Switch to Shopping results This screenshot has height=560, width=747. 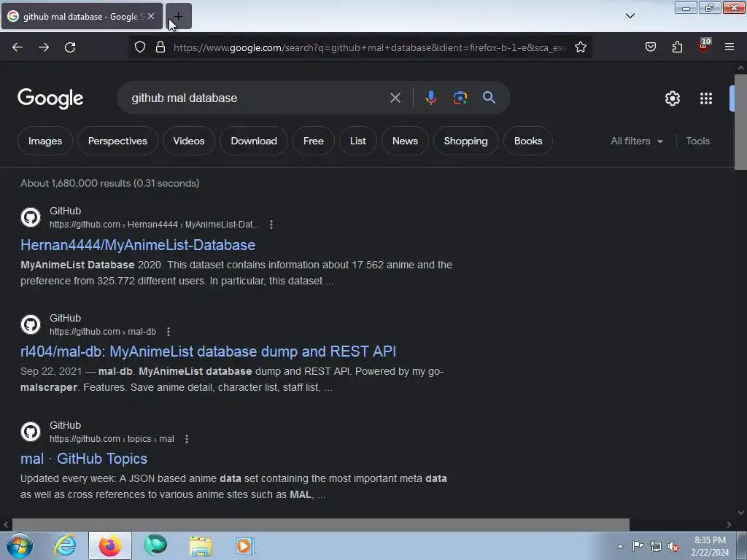pos(466,141)
